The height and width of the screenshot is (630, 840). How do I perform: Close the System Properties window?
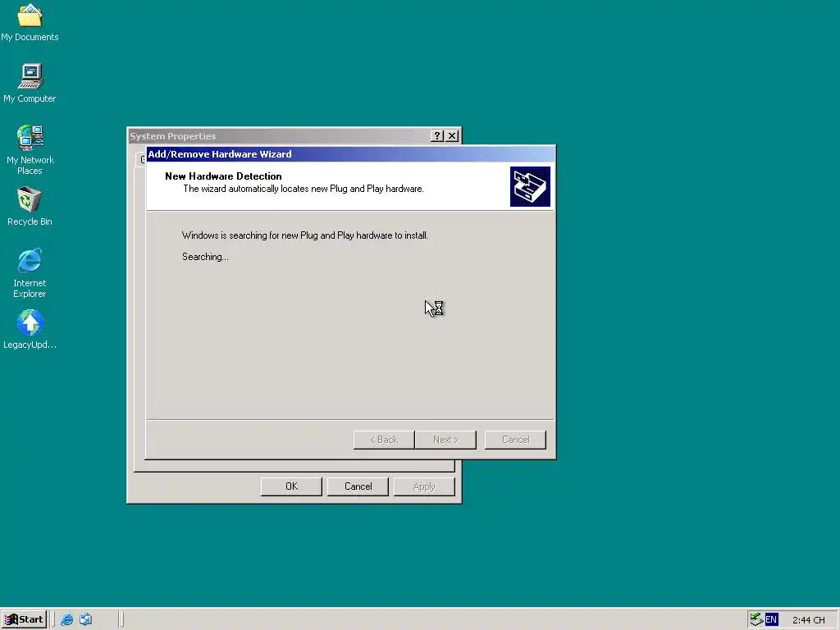pyautogui.click(x=452, y=136)
